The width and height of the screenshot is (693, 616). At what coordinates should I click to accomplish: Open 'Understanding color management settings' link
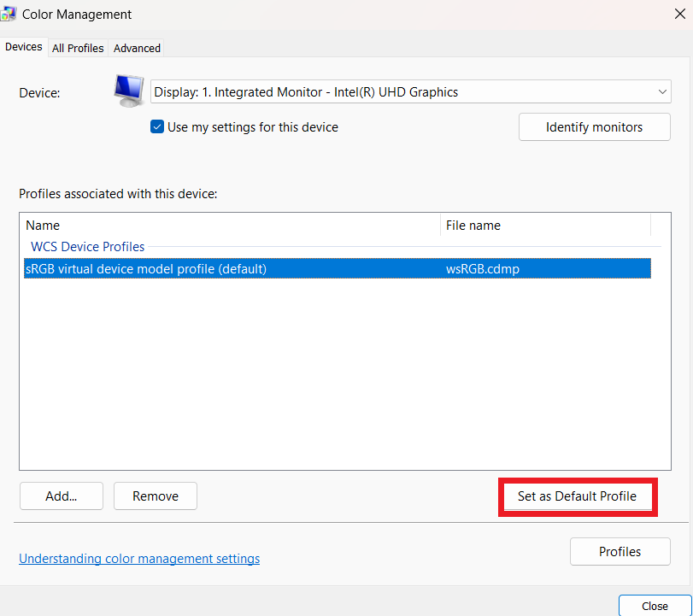139,559
